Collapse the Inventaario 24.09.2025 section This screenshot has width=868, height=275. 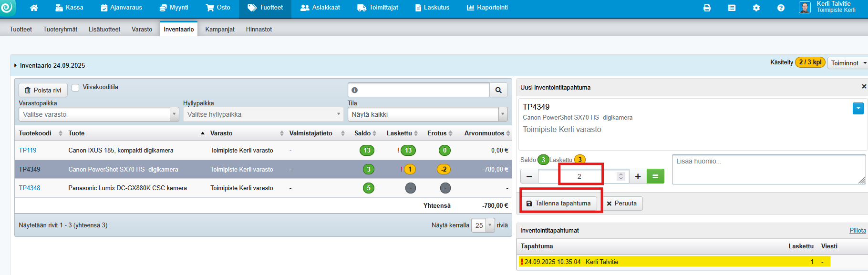point(16,66)
